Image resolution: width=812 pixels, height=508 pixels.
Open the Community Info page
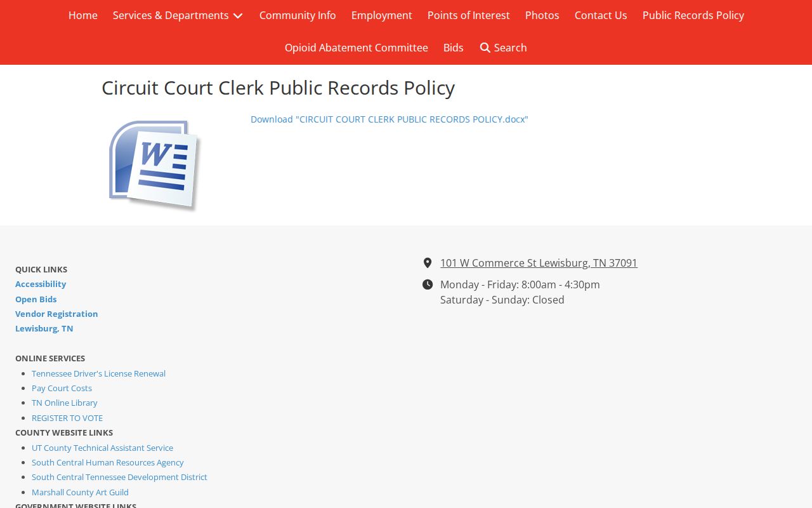(x=298, y=15)
